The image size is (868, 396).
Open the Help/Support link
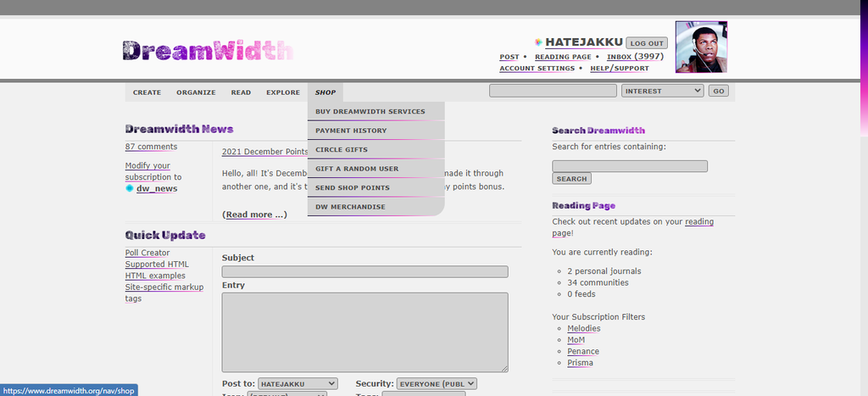[620, 68]
